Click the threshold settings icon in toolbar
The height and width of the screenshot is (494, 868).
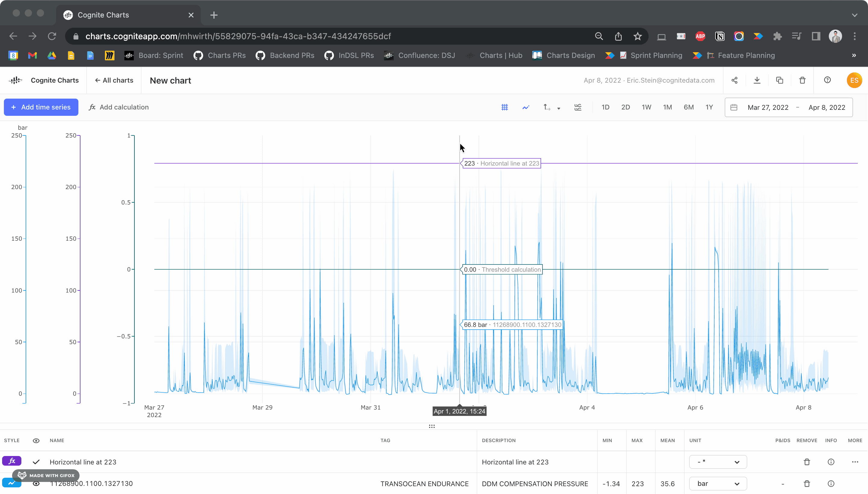tap(578, 107)
